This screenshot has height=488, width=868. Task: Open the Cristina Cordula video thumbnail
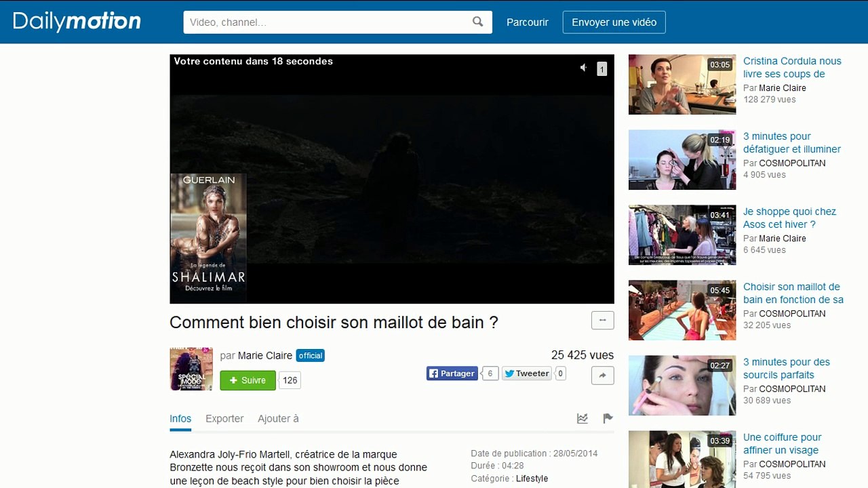682,85
